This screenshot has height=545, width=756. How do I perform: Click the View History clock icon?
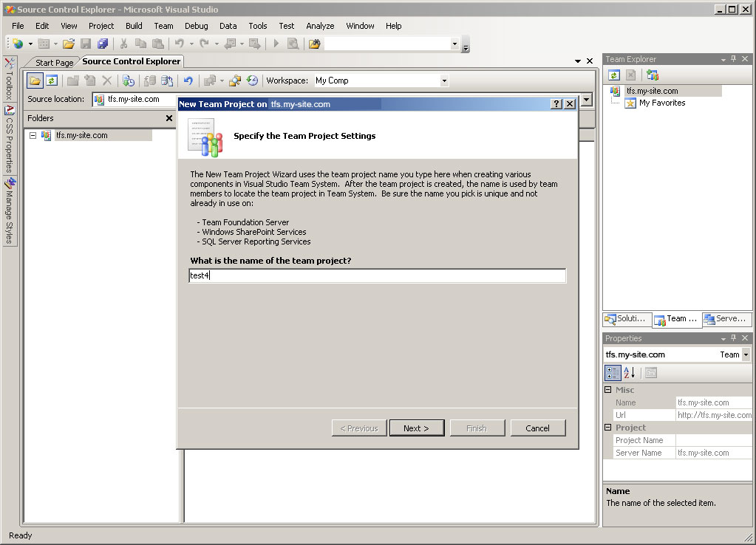pos(252,80)
